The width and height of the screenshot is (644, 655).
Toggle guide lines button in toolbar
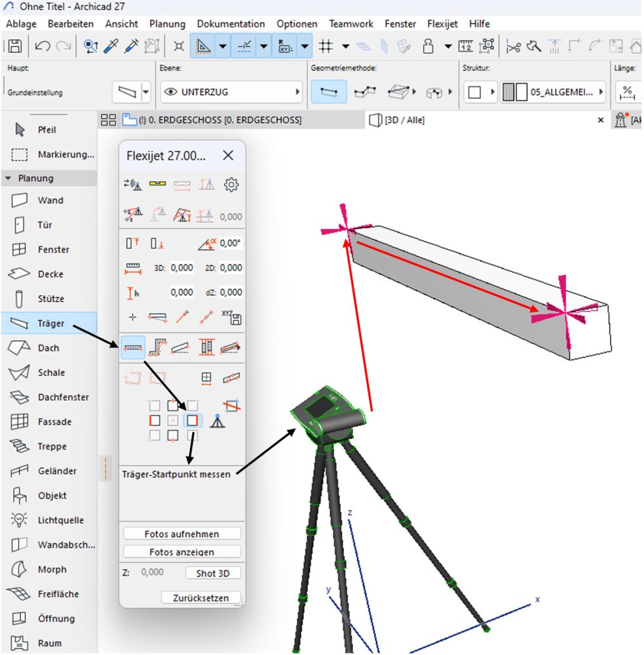coord(203,46)
